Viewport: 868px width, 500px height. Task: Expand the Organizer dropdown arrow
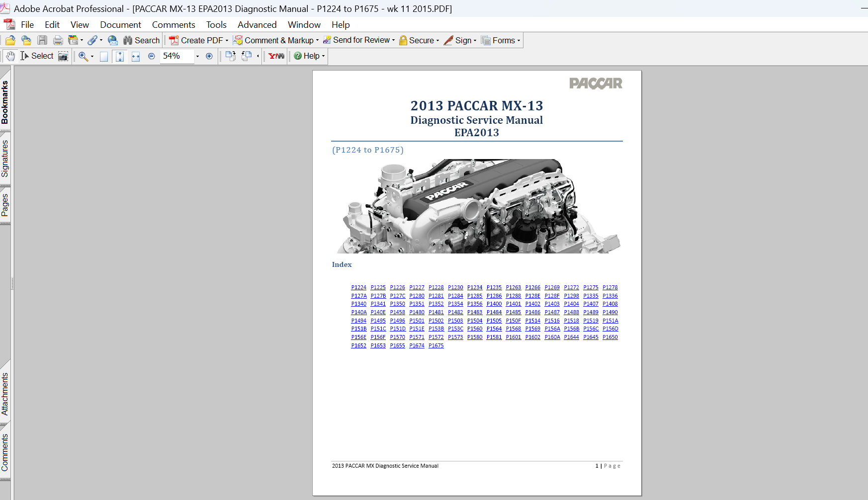[82, 40]
